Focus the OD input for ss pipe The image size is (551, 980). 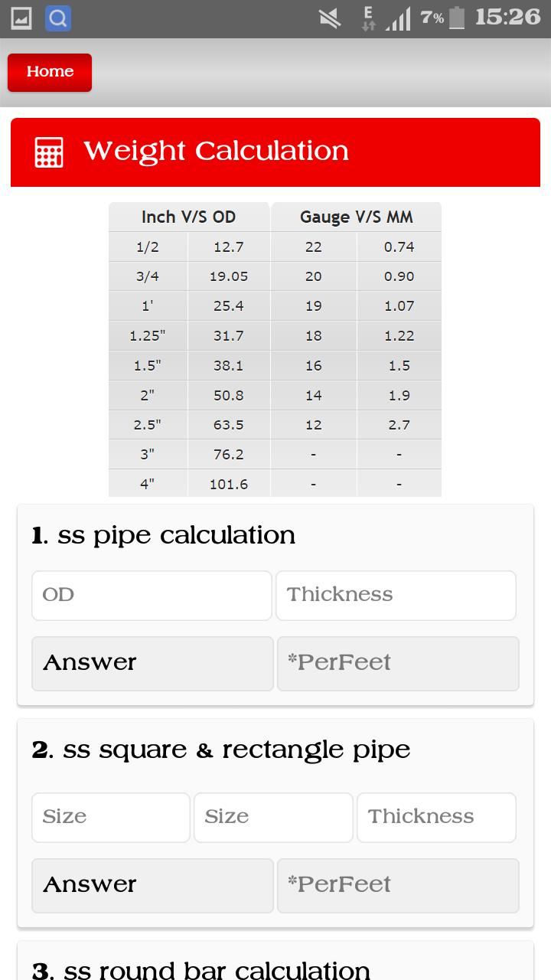[152, 595]
